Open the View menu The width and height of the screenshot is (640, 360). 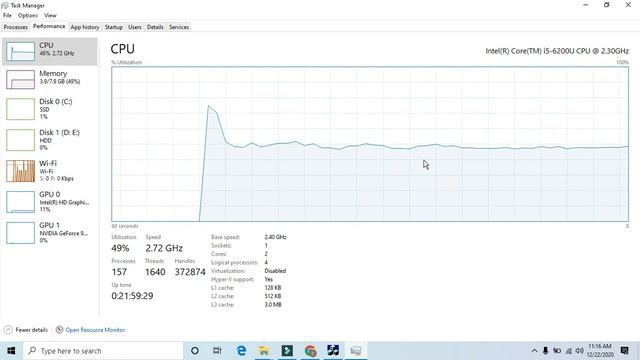pos(50,16)
